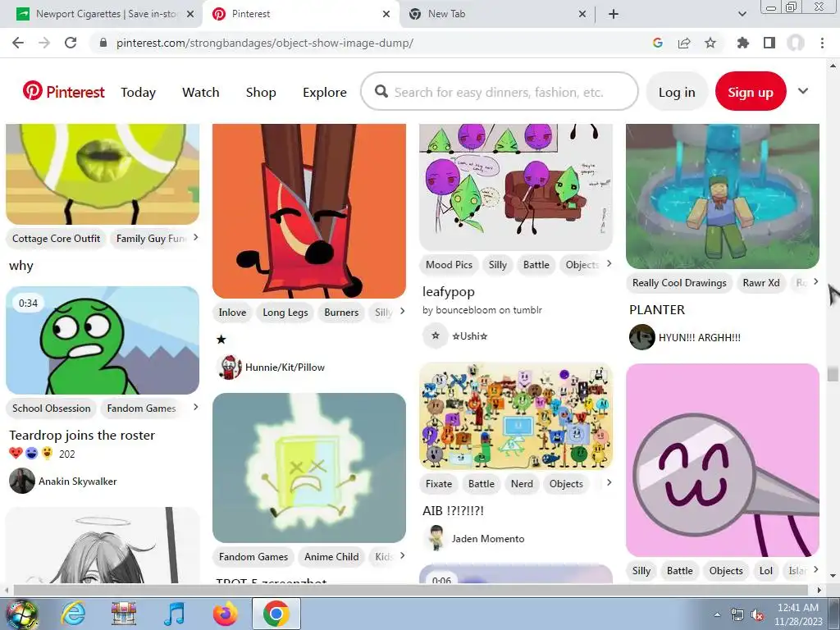The height and width of the screenshot is (630, 840).
Task: Show more tags after Lol tag
Action: point(816,569)
